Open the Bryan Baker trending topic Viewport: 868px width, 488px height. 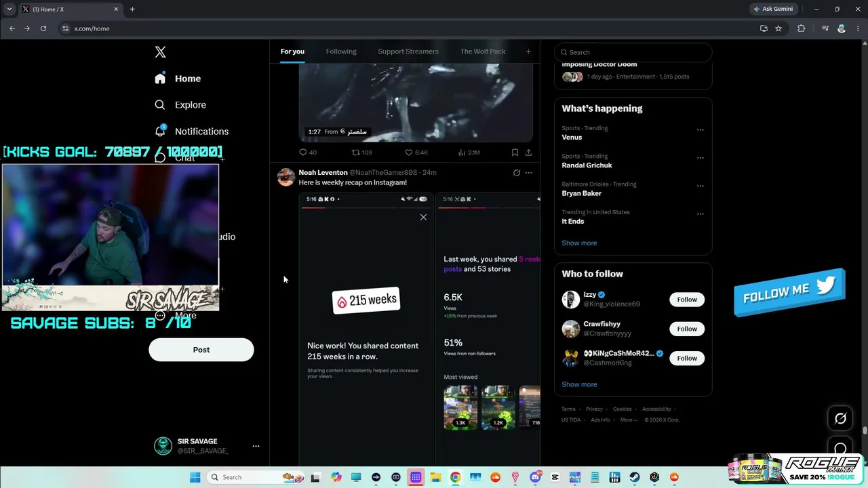point(581,193)
